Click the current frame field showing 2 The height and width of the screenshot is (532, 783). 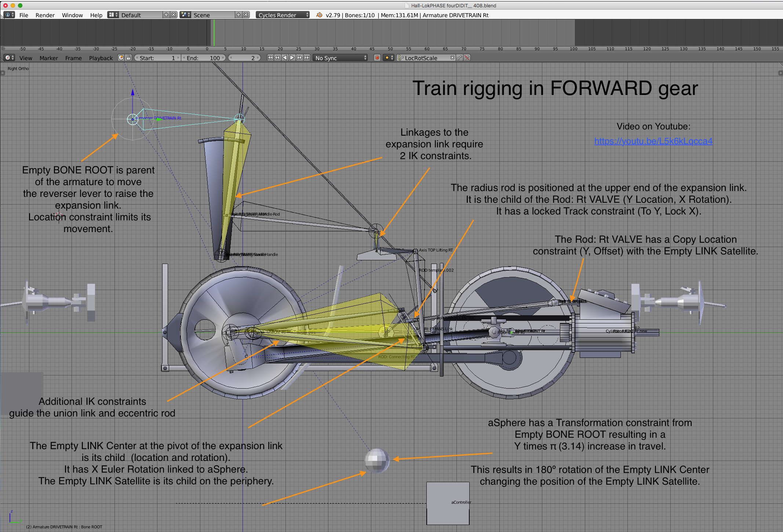coord(244,58)
